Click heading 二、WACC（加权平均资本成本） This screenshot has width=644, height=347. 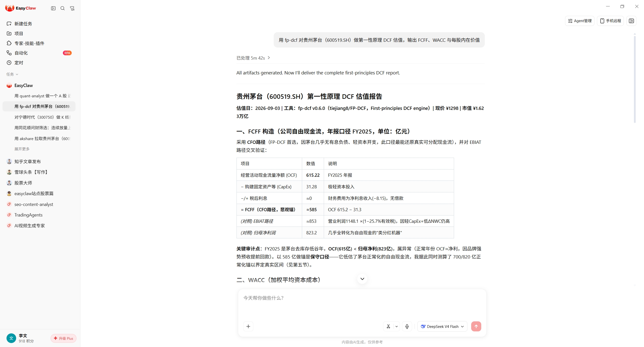[x=279, y=280]
